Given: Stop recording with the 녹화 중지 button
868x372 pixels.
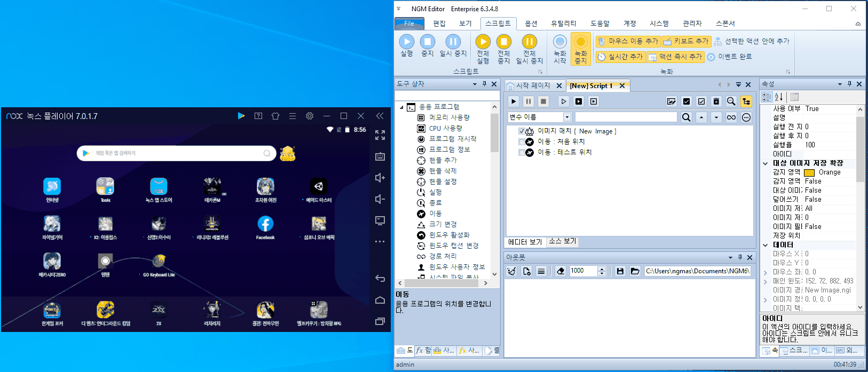Looking at the screenshot, I should [581, 49].
